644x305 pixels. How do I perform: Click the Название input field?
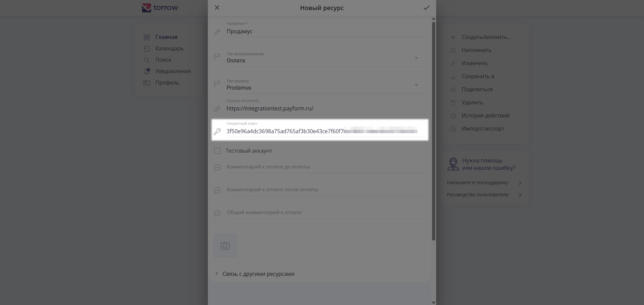point(326,31)
